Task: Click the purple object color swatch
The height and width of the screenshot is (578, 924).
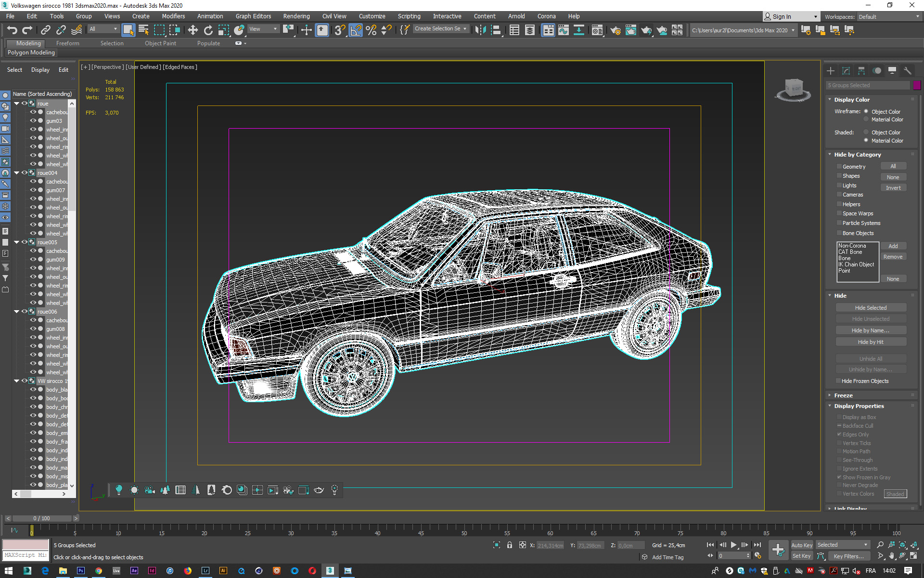Action: (x=917, y=85)
